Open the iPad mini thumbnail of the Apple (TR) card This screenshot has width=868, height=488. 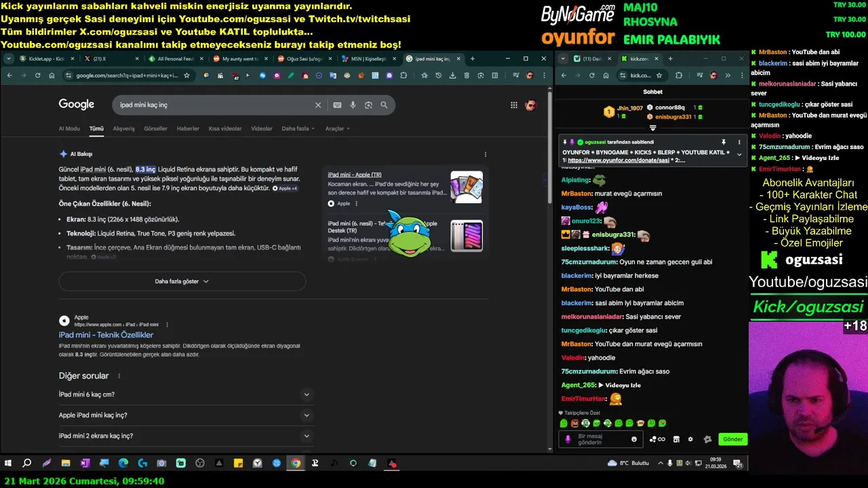[467, 187]
